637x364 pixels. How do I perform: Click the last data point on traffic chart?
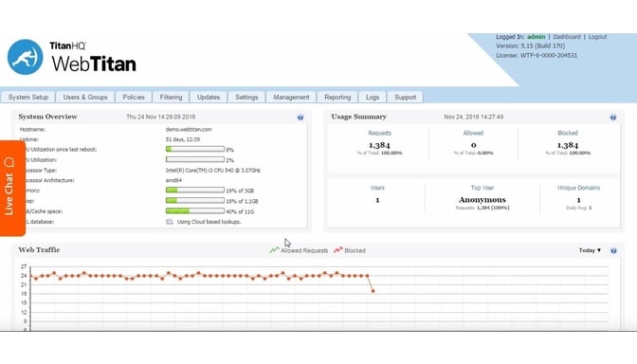pos(373,291)
